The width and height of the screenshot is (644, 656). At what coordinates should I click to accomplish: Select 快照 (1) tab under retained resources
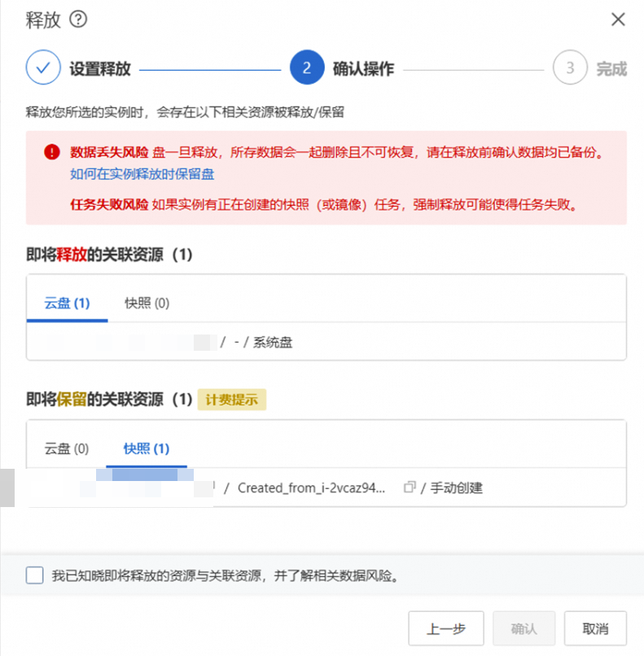147,449
